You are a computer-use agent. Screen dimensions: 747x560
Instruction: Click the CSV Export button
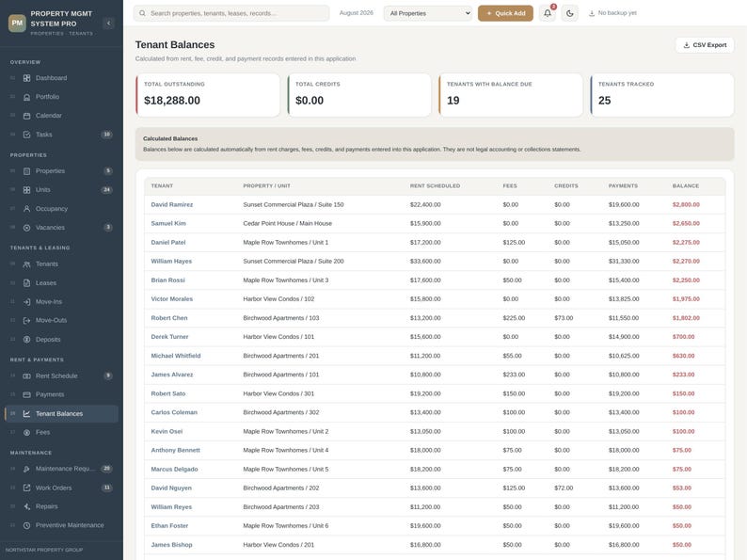[x=705, y=45]
